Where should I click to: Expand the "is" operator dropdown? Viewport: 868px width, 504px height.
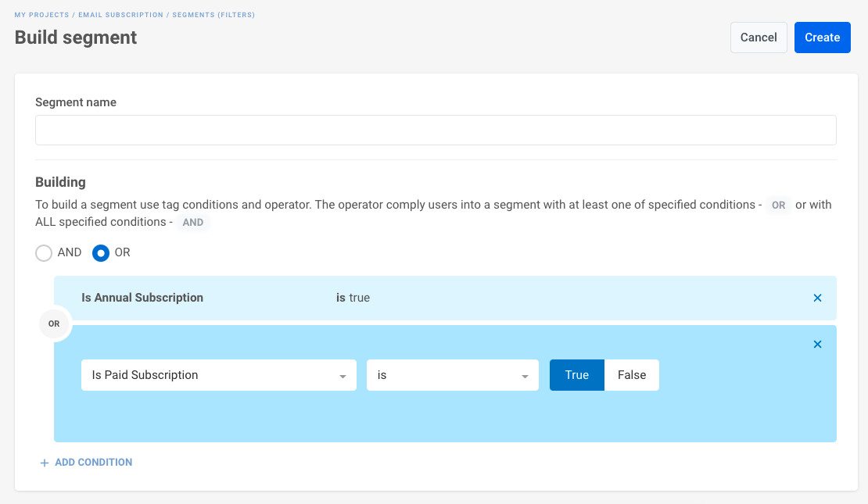pos(452,375)
